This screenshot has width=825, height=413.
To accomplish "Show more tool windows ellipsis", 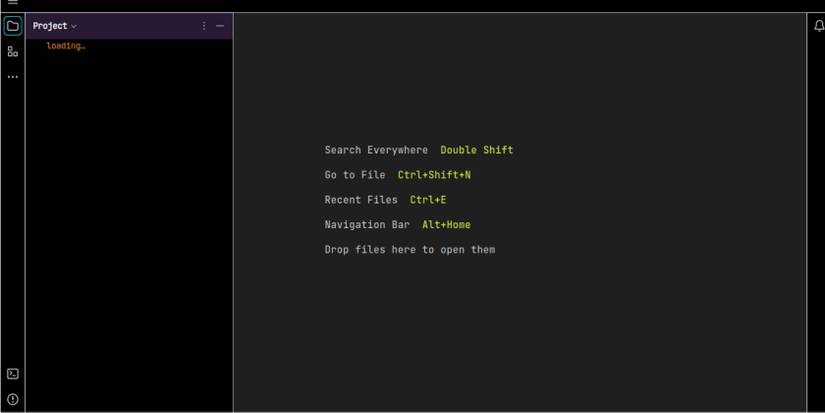I will coord(13,77).
